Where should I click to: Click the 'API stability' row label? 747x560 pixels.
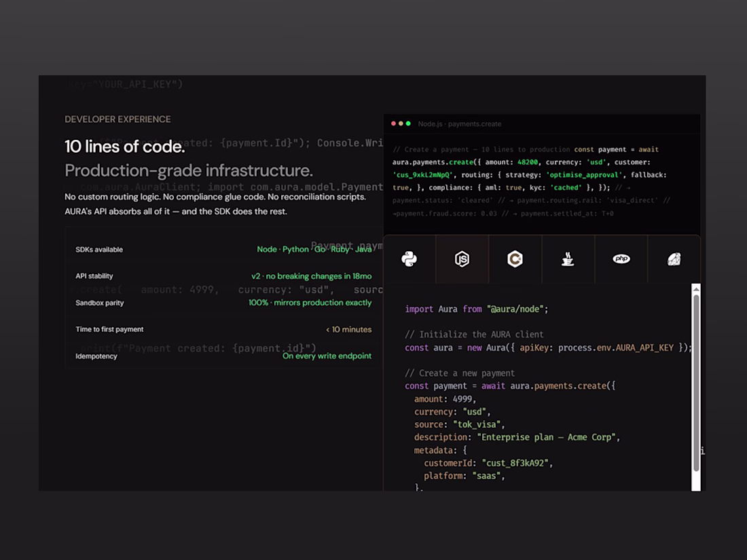(x=94, y=276)
